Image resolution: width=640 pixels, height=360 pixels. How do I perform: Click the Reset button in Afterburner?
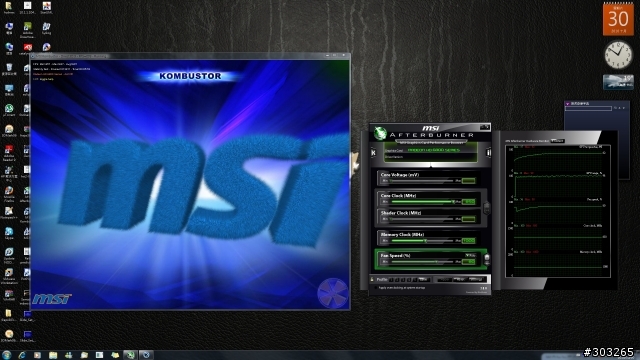460,280
